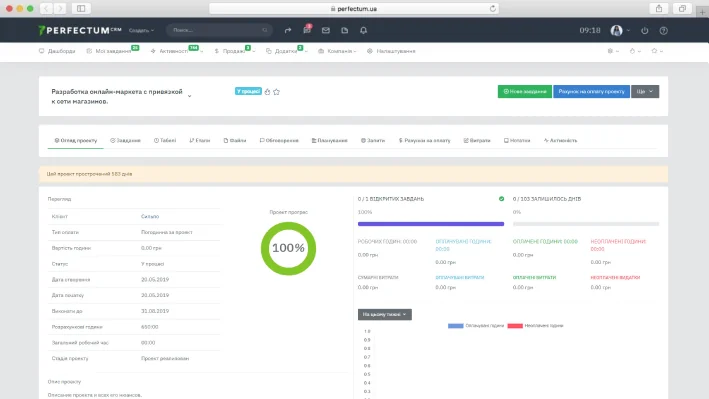Open the help question mark icon

tap(663, 30)
